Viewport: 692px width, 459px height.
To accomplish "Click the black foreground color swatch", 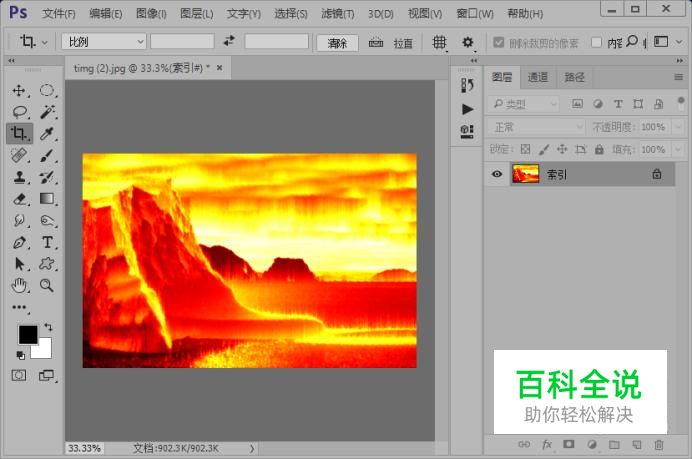I will [x=27, y=334].
